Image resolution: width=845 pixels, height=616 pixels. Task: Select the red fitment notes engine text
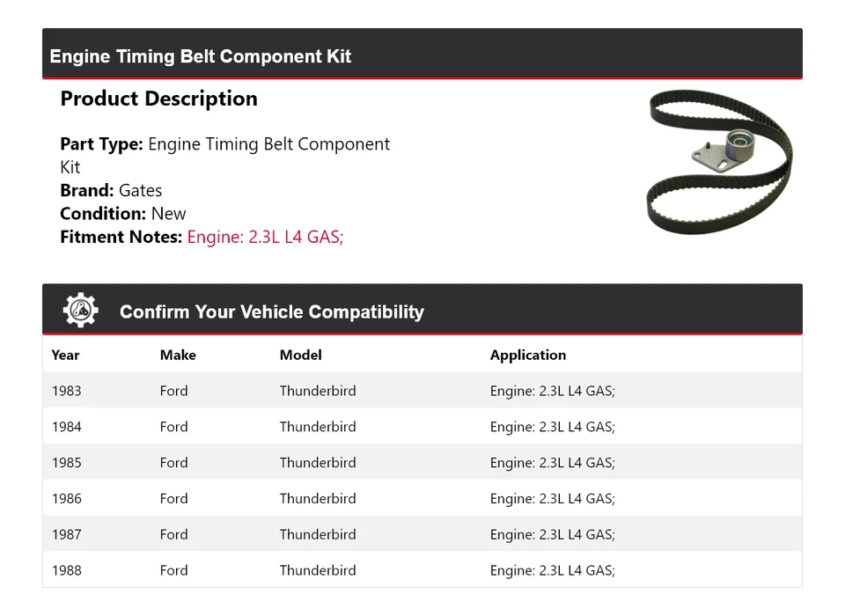tap(265, 237)
